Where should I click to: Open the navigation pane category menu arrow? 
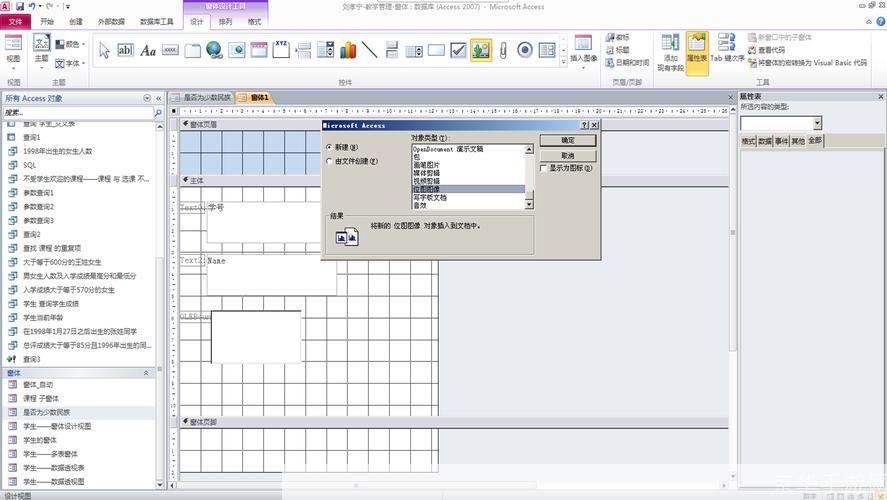147,98
